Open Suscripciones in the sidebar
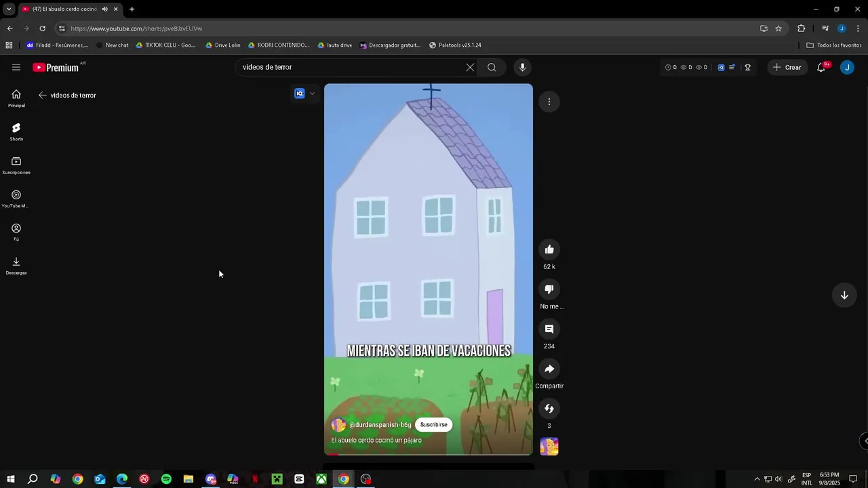 (16, 166)
